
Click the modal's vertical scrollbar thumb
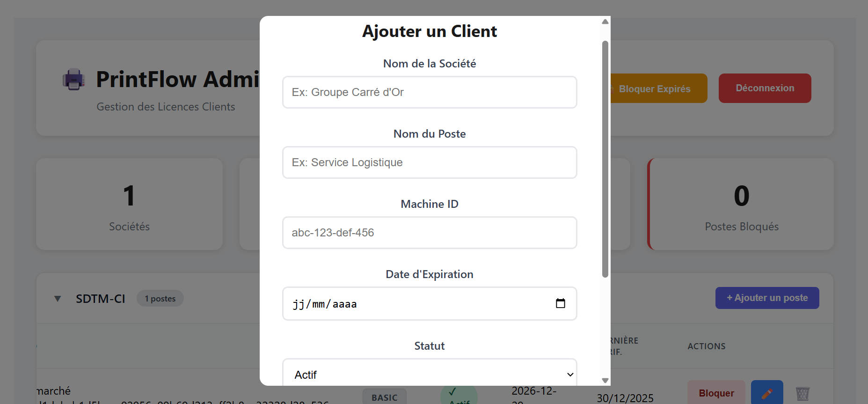[x=605, y=159]
